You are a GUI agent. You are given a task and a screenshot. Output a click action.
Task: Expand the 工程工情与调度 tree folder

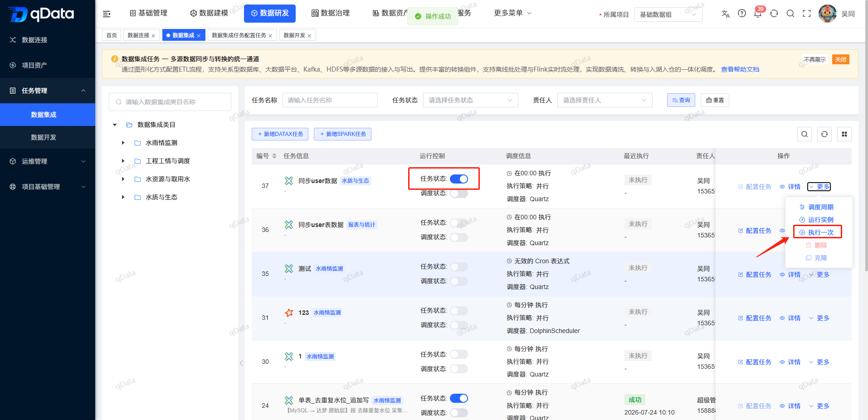coord(123,161)
